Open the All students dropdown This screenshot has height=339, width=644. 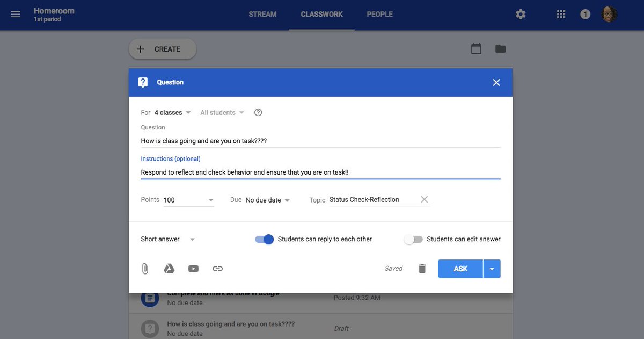click(222, 112)
